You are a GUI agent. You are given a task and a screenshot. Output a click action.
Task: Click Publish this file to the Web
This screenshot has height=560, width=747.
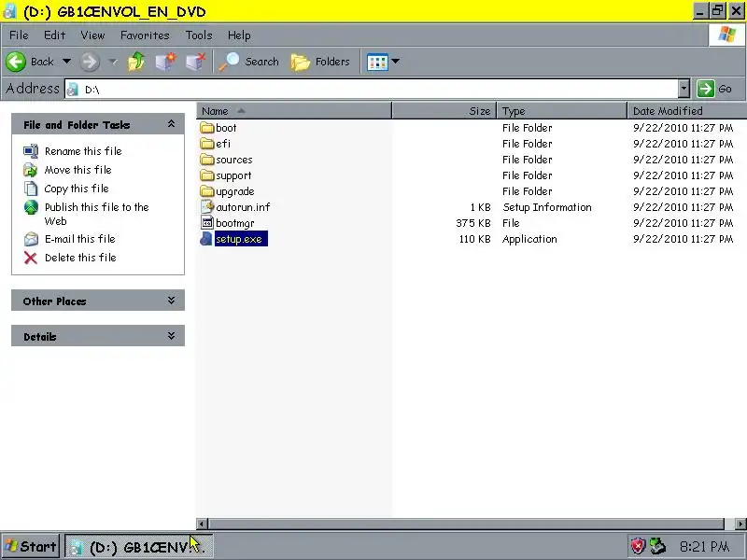pyautogui.click(x=97, y=214)
